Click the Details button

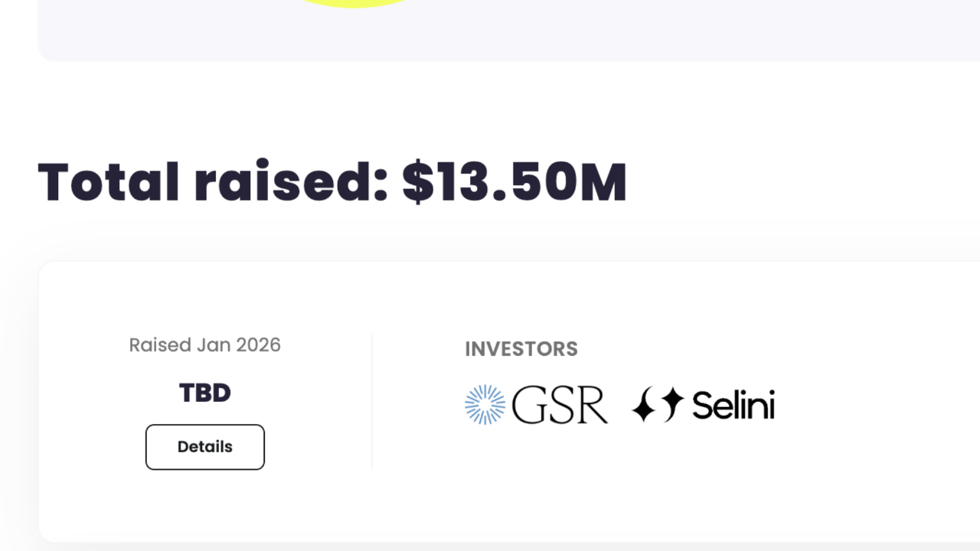205,447
